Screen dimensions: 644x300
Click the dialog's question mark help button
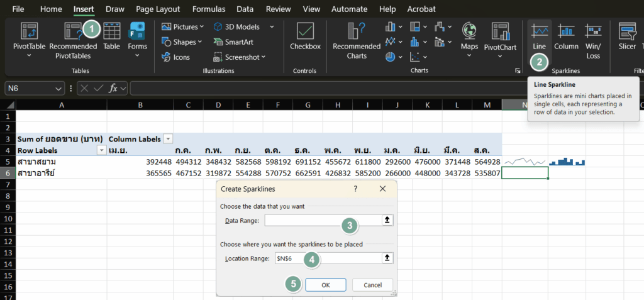pyautogui.click(x=355, y=189)
